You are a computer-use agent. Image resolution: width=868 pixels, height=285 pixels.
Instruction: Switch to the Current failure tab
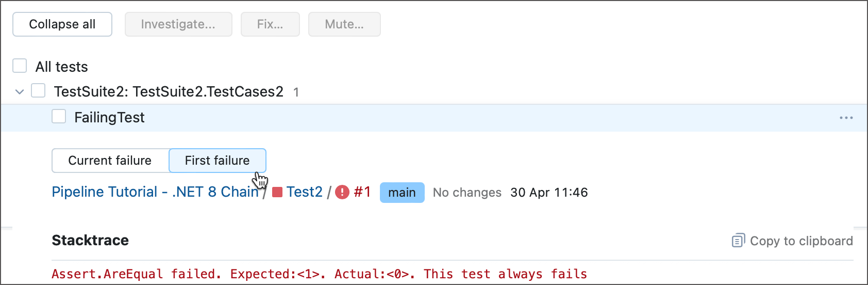(x=110, y=161)
